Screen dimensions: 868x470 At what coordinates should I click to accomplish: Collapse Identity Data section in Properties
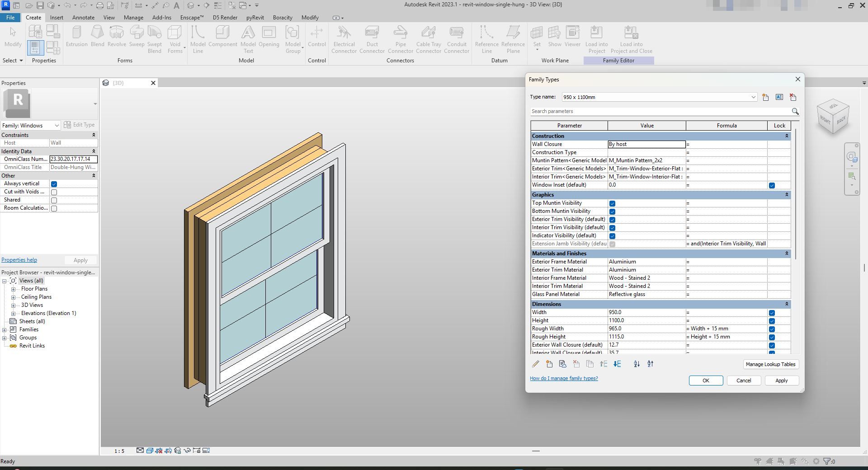point(94,151)
